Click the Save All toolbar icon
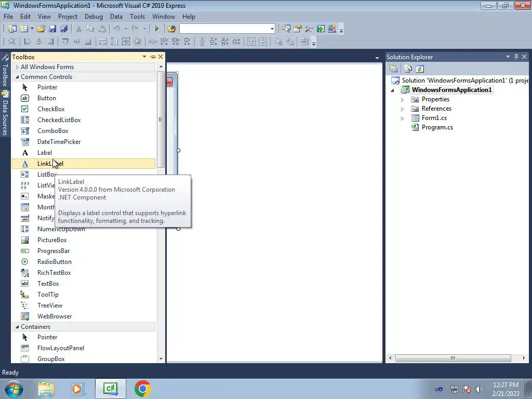The image size is (532, 399). click(64, 29)
